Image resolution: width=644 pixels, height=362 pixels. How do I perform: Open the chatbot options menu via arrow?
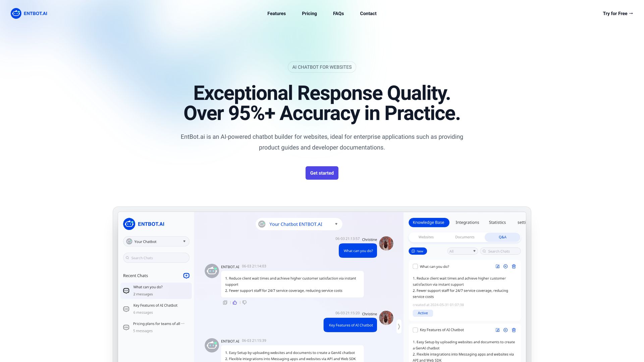(336, 224)
